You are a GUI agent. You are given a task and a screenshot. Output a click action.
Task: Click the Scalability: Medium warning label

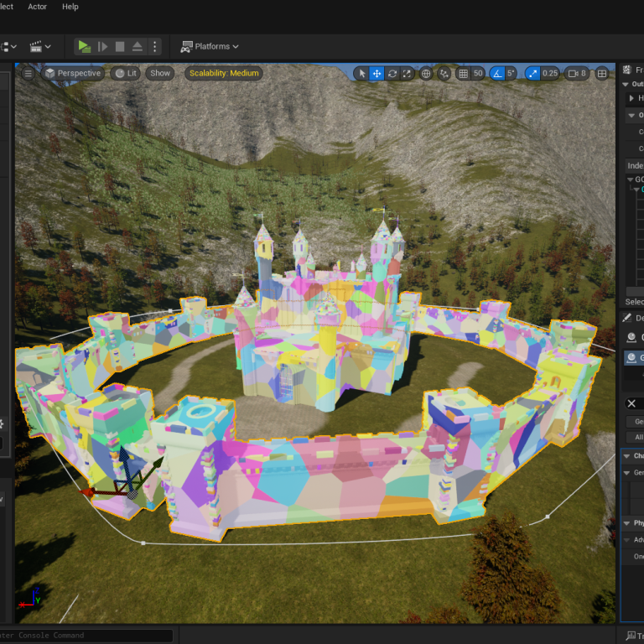pyautogui.click(x=224, y=74)
